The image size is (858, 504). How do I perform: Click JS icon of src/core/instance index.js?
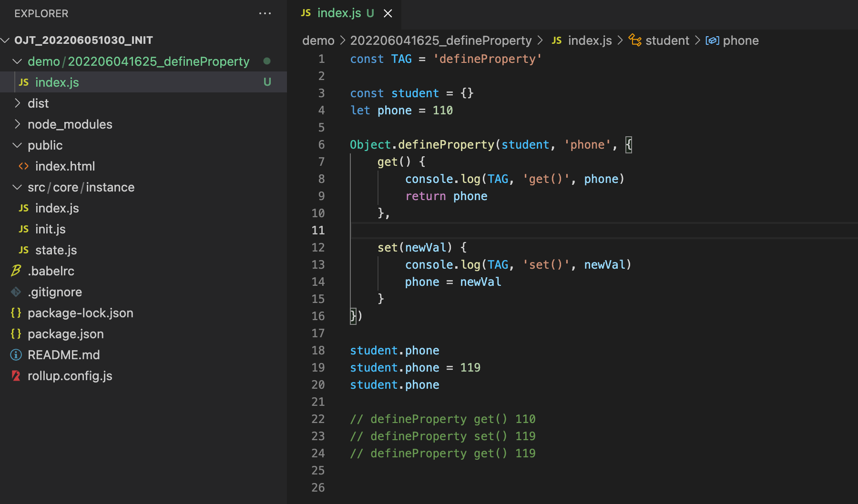coord(24,208)
